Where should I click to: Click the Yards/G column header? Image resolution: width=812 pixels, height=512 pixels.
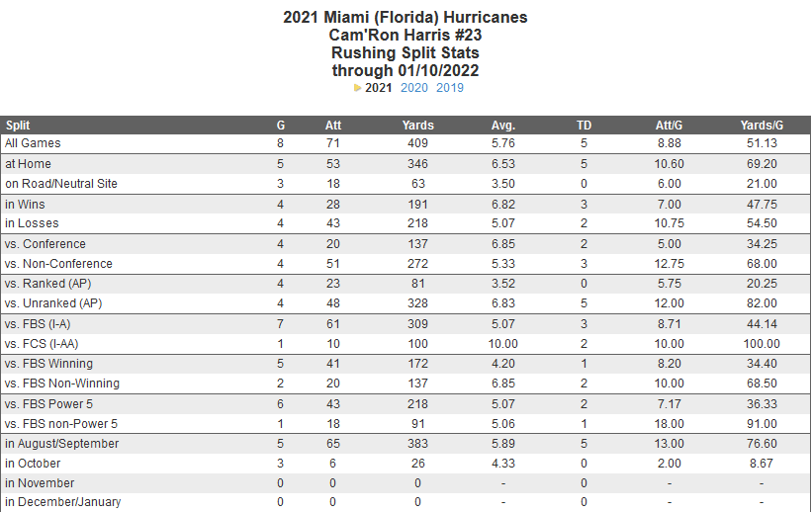[762, 126]
